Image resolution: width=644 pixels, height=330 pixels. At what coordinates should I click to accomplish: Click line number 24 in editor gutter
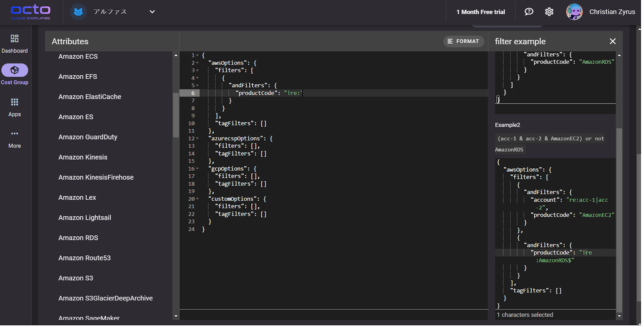[x=191, y=229]
